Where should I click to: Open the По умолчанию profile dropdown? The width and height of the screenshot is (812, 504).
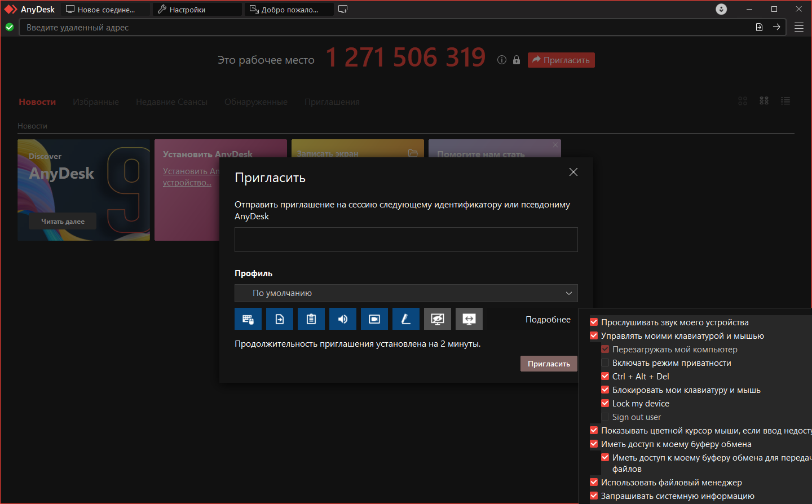[x=406, y=293]
